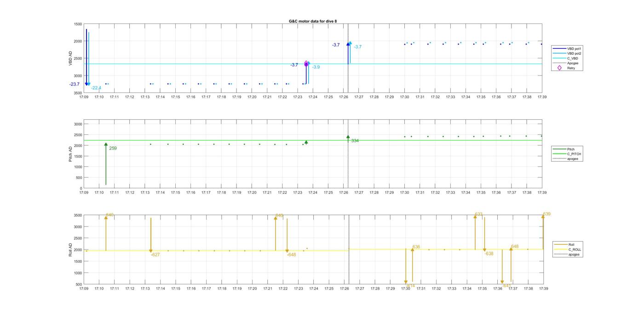Click '2500' tick on Pitch AD axis
Screen dimensions: 644x319
point(78,135)
